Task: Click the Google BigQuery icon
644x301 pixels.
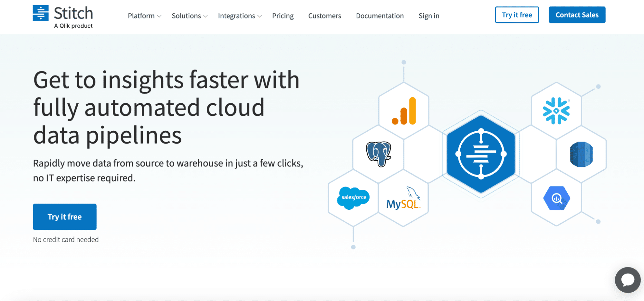Action: (557, 198)
